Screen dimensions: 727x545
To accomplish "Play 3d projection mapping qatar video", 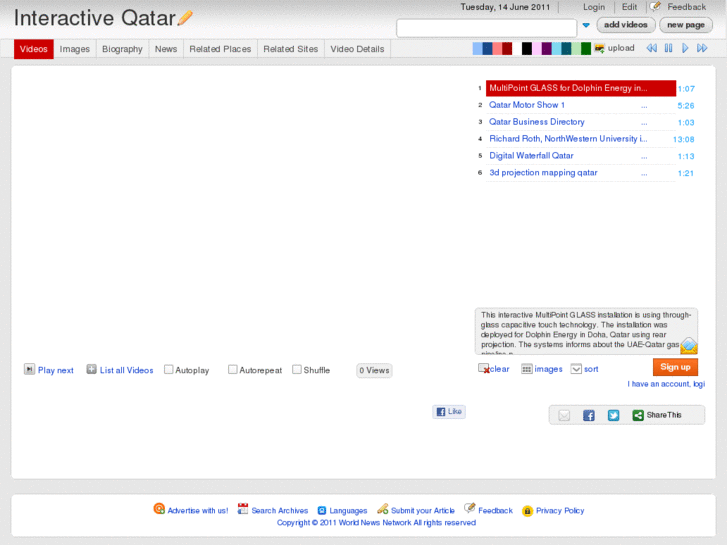I will (x=543, y=173).
